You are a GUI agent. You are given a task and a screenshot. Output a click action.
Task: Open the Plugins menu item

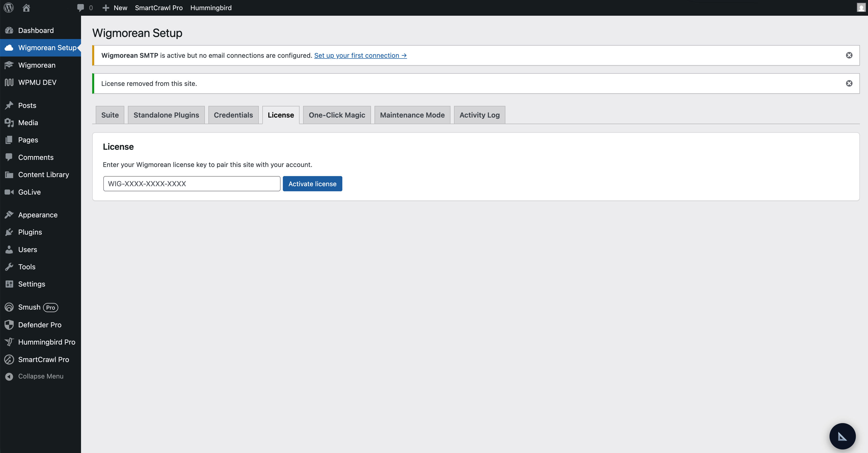(x=41, y=232)
